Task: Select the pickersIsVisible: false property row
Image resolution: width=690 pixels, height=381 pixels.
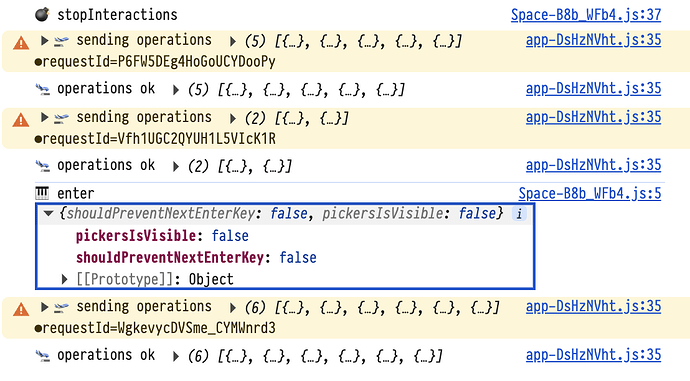Action: point(162,236)
